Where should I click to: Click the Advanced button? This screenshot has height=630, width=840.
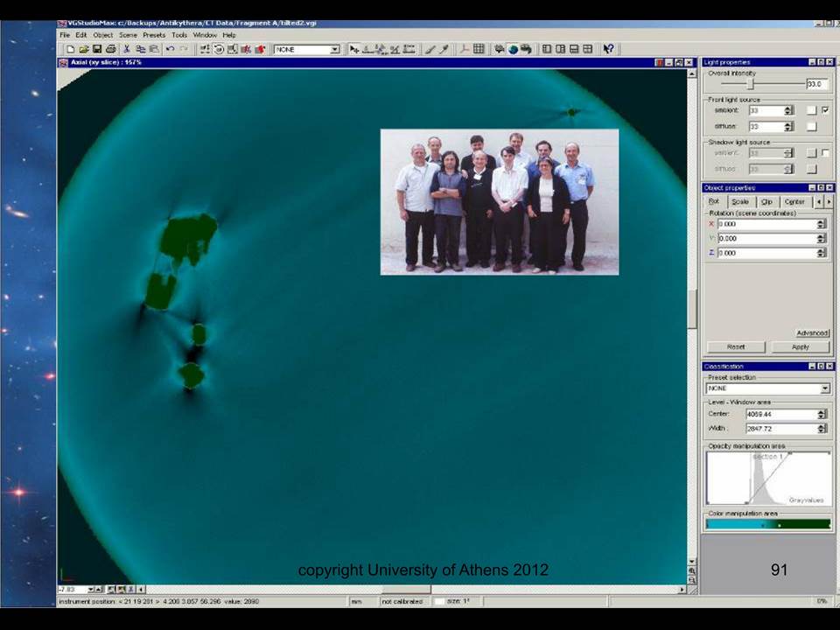[x=812, y=332]
